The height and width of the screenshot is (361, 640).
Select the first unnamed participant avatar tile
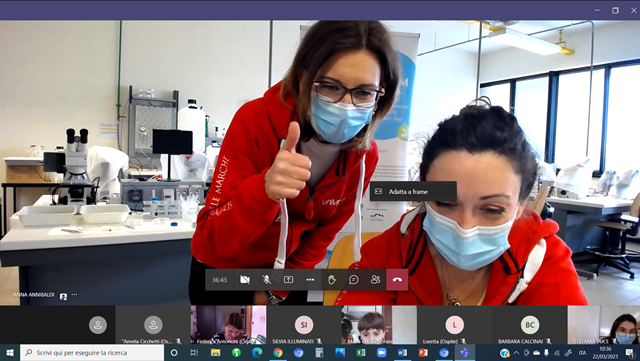tap(98, 325)
